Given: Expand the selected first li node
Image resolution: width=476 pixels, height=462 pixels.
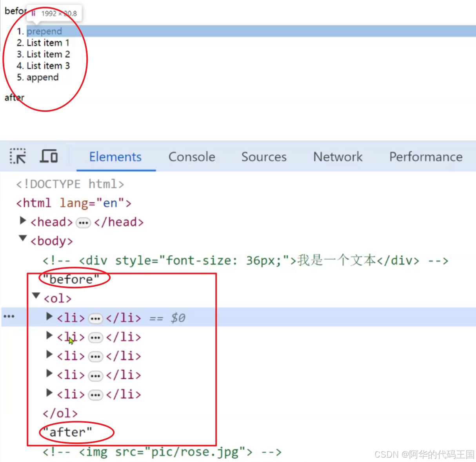Looking at the screenshot, I should click(x=49, y=316).
